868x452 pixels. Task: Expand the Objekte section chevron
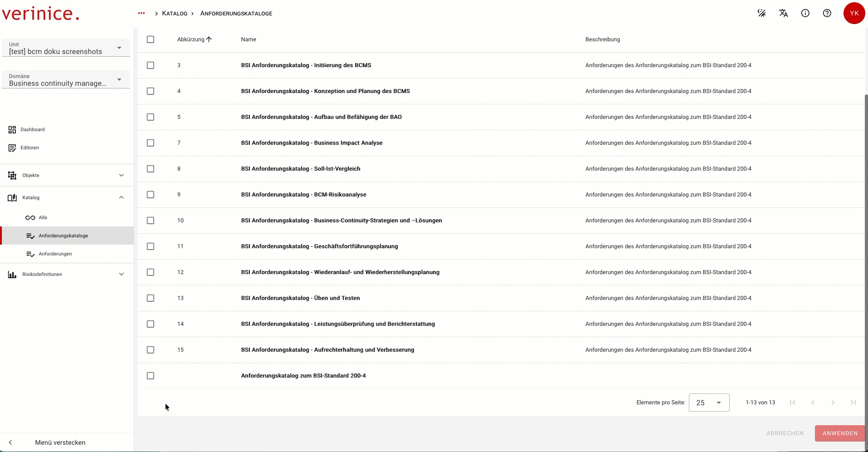point(122,176)
